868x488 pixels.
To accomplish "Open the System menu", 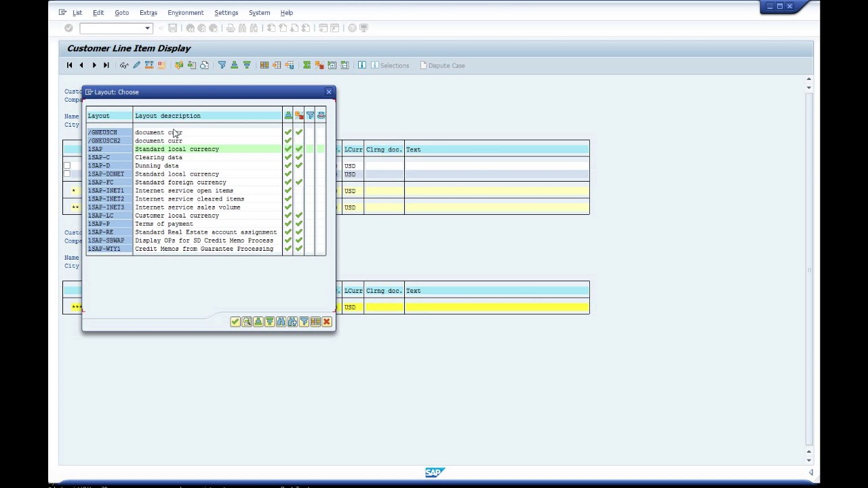I will coord(259,12).
